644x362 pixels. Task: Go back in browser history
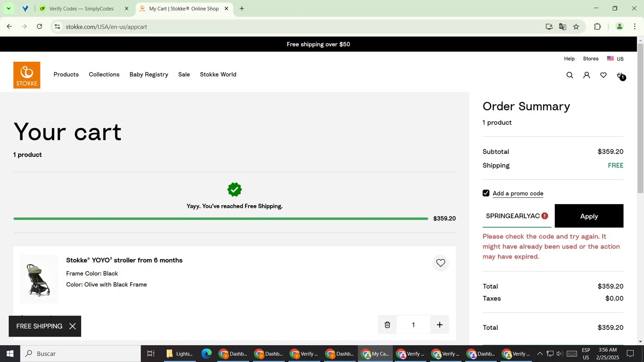[9, 27]
